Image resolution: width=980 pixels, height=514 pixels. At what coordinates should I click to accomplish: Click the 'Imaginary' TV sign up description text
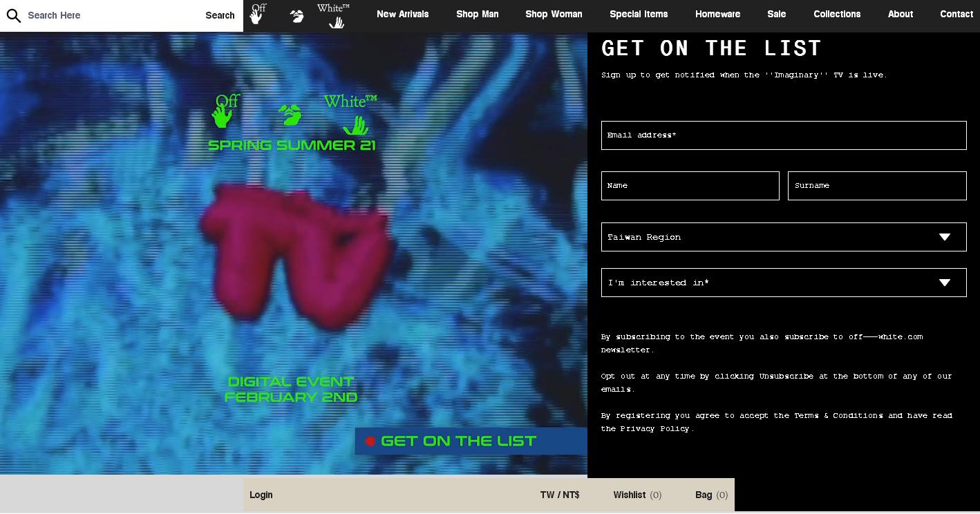(x=744, y=75)
